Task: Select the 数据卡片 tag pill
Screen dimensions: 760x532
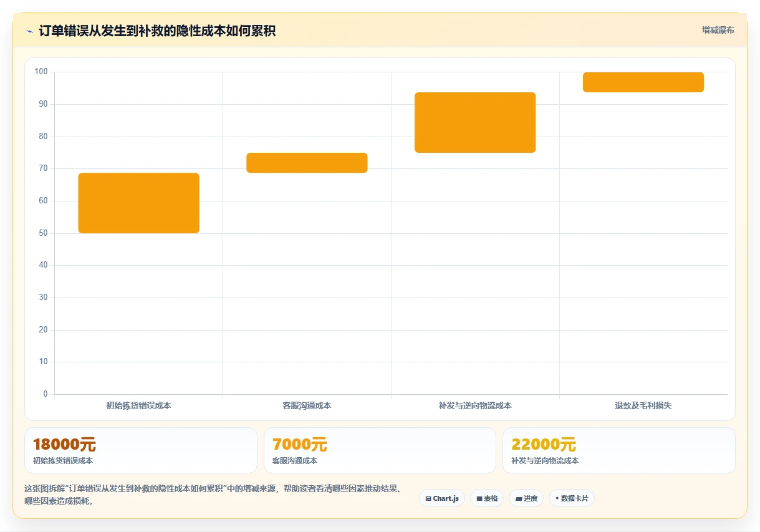Action: pos(572,498)
